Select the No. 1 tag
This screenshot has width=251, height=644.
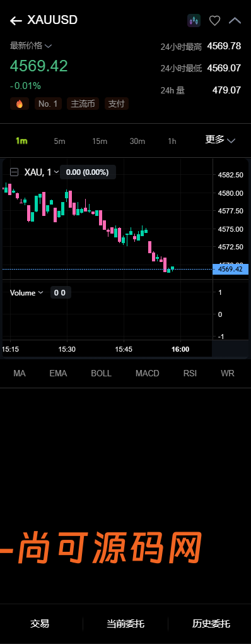pos(48,104)
